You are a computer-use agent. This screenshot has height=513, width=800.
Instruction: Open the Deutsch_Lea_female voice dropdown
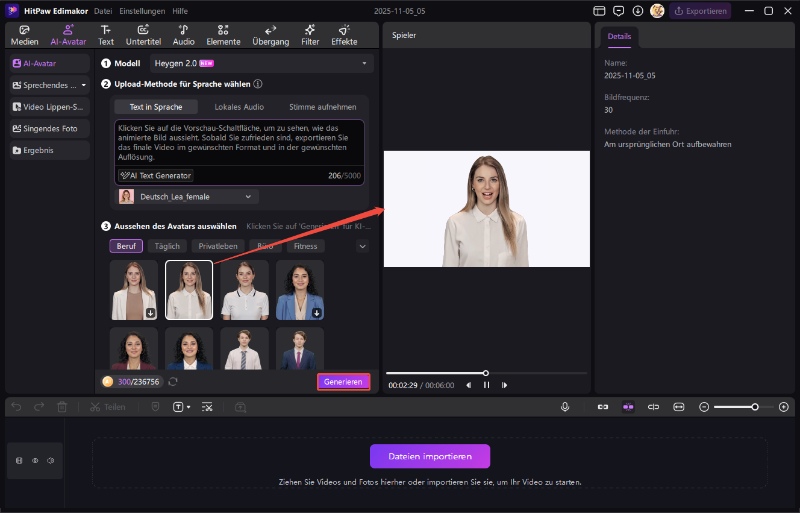pyautogui.click(x=188, y=197)
